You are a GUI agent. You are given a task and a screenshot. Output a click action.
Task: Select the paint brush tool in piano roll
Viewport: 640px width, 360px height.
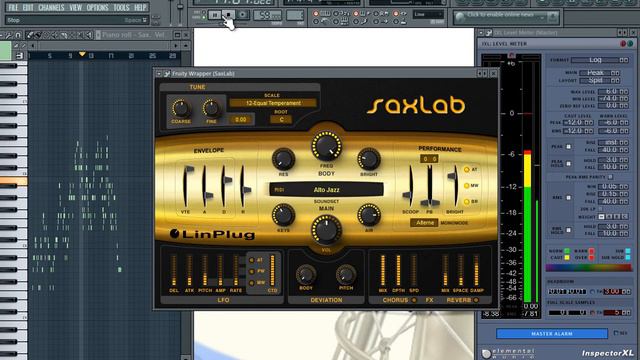[x=38, y=35]
